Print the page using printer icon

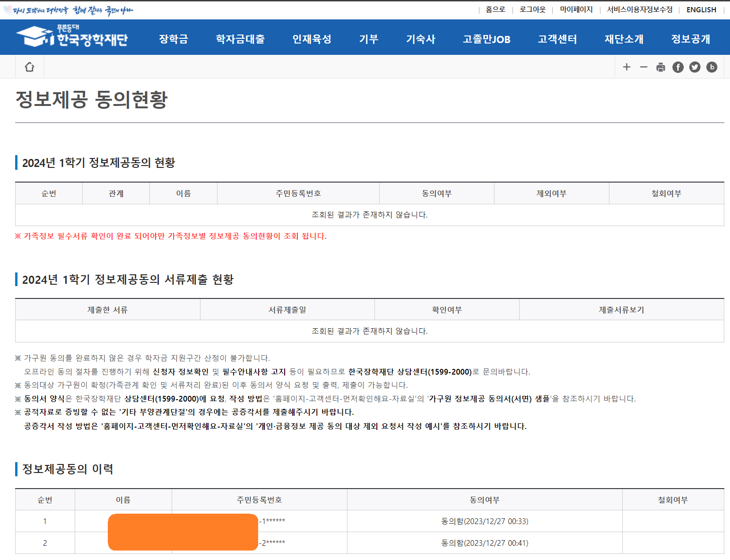tap(660, 67)
